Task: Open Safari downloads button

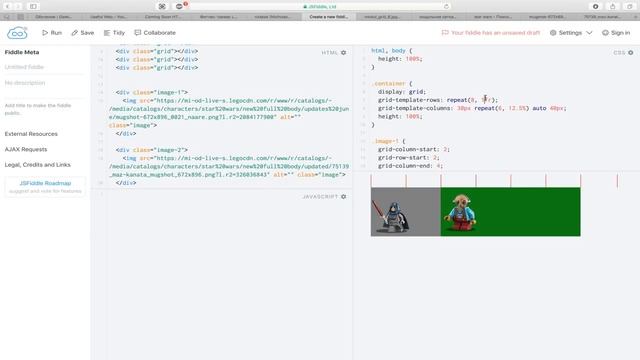Action: pos(596,6)
